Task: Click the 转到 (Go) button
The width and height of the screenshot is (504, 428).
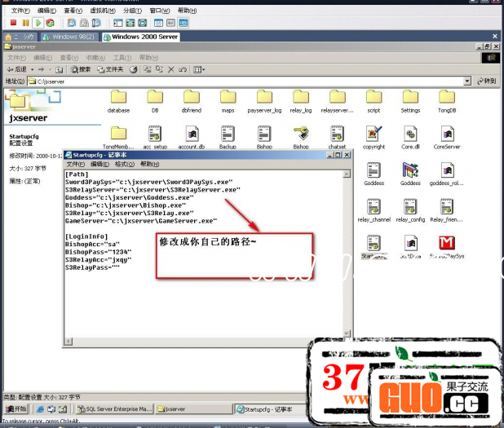Action: pyautogui.click(x=486, y=82)
